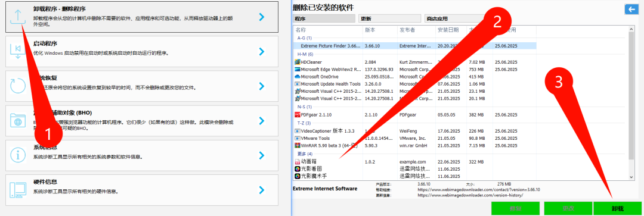Select the 光影魔术手 name text
644x216 pixels.
tap(314, 176)
